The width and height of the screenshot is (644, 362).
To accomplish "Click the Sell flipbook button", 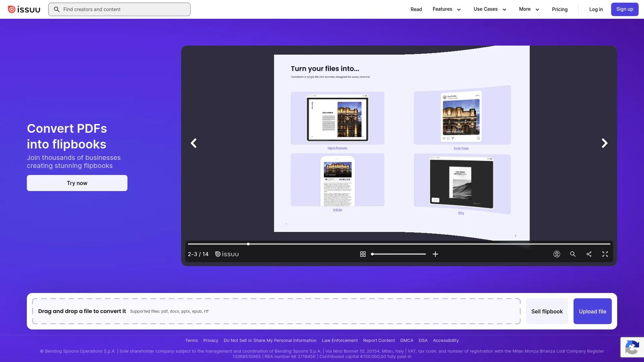I will click(x=547, y=311).
